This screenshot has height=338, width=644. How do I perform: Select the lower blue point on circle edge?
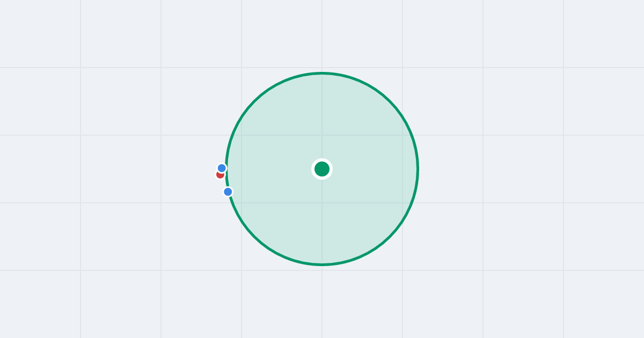click(x=228, y=192)
